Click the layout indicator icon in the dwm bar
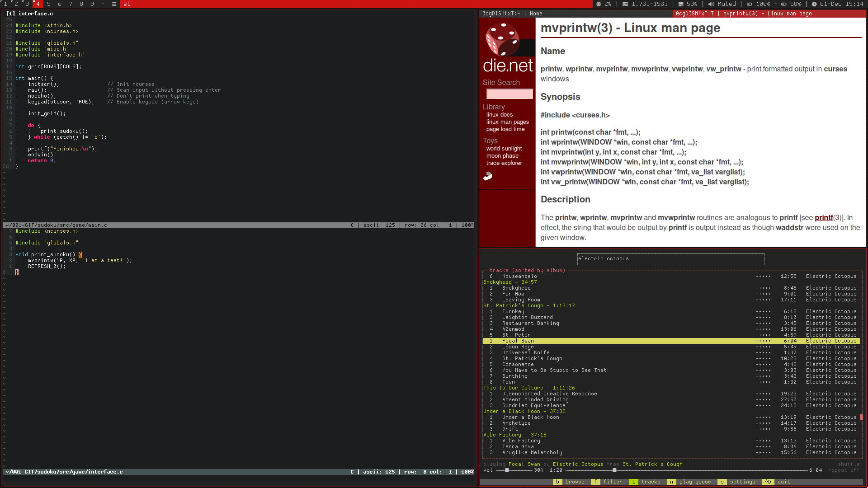 [x=114, y=4]
